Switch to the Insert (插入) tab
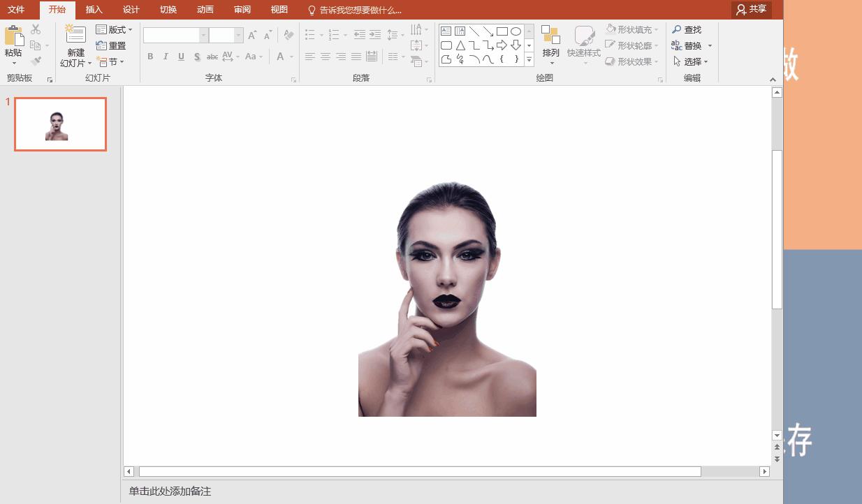Image resolution: width=862 pixels, height=504 pixels. (94, 10)
